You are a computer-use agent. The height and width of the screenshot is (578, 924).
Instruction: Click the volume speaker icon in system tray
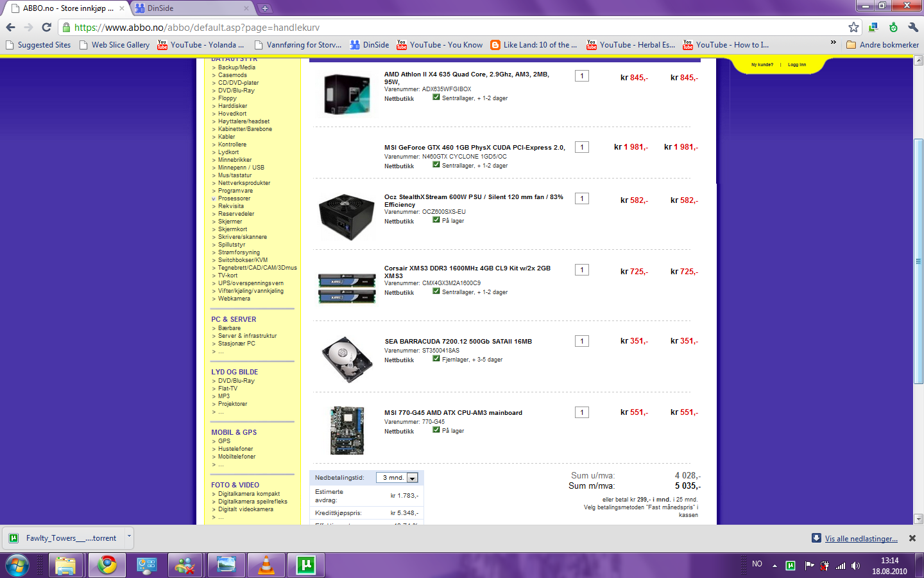coord(855,566)
